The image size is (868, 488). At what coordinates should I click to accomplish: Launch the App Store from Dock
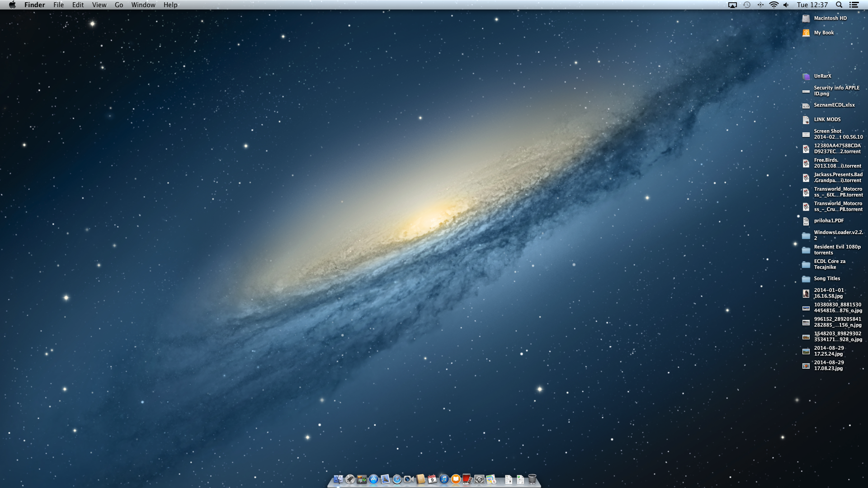tap(373, 479)
